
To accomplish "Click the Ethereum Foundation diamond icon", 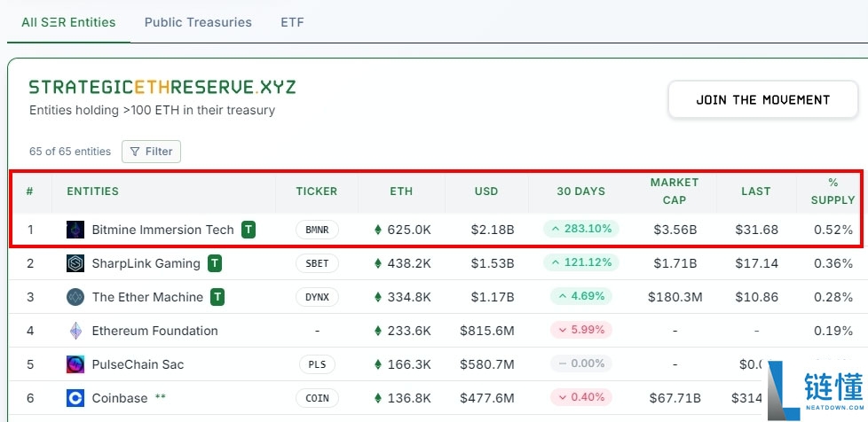I will (75, 331).
